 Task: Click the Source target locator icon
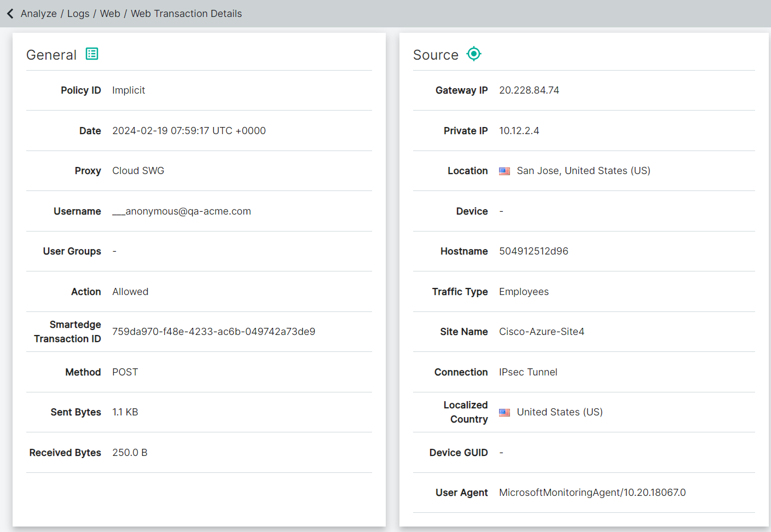[474, 54]
